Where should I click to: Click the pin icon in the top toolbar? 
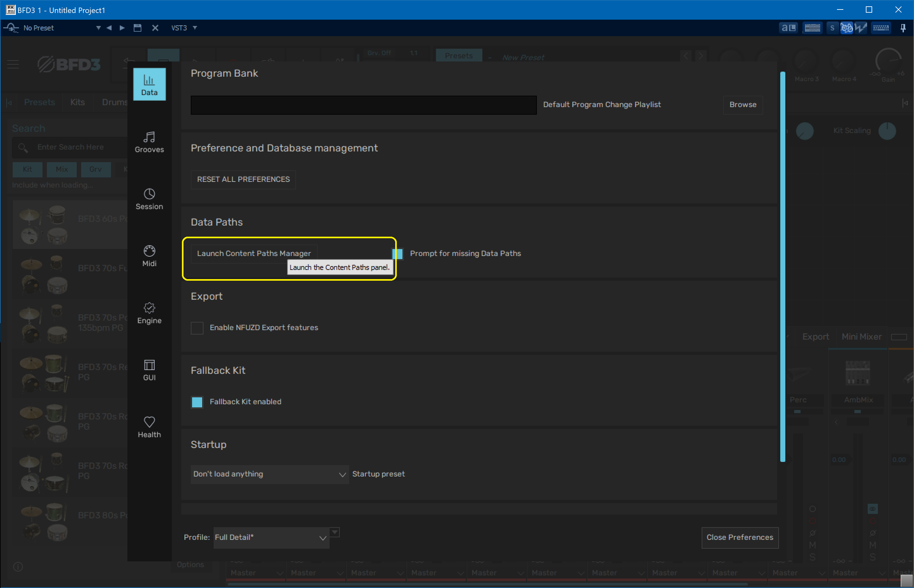coord(903,28)
